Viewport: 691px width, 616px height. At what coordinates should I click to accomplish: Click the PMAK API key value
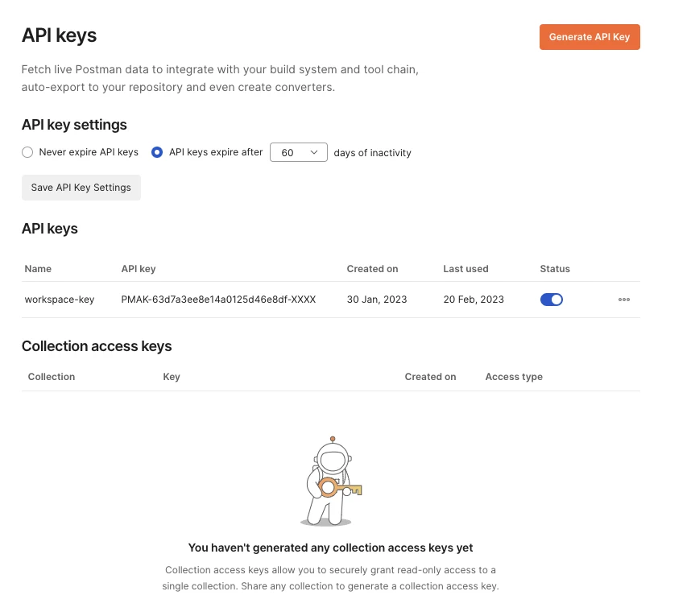(218, 300)
